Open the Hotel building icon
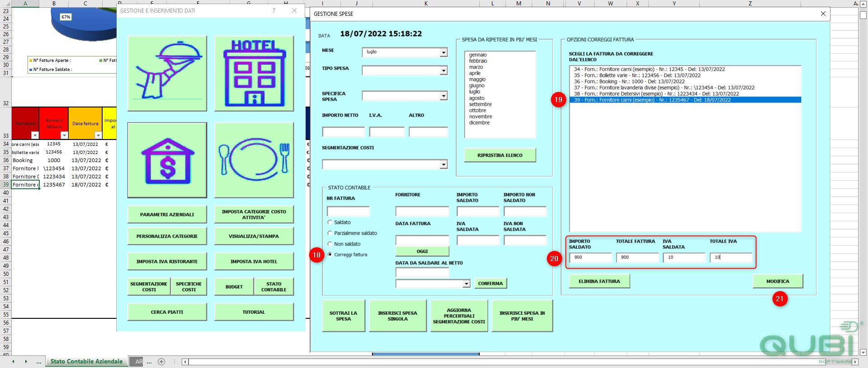The width and height of the screenshot is (868, 368). click(x=254, y=73)
